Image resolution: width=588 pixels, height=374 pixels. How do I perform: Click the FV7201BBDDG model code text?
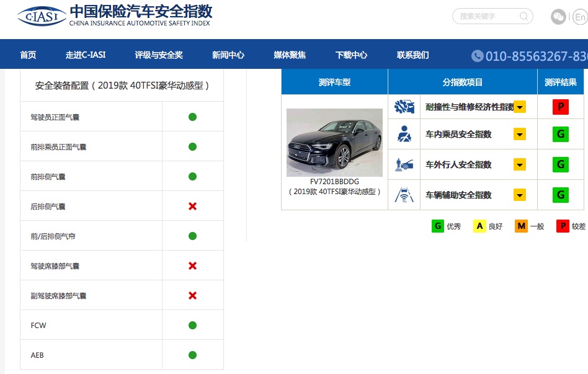pyautogui.click(x=334, y=182)
